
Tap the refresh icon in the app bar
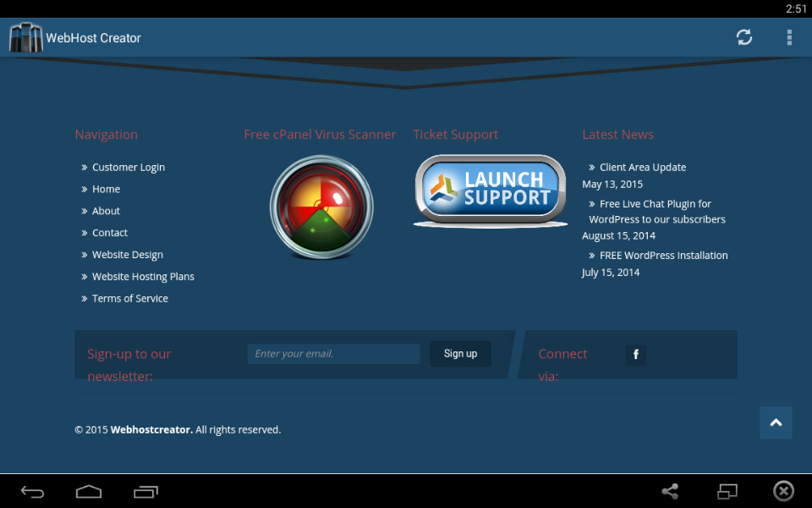click(744, 37)
